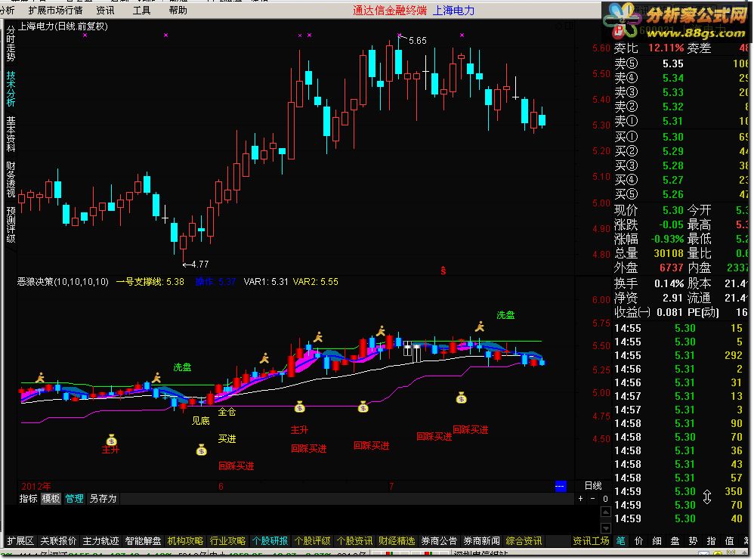Click the blue dashed button on the time axis
This screenshot has height=560, width=754.
coord(560,486)
